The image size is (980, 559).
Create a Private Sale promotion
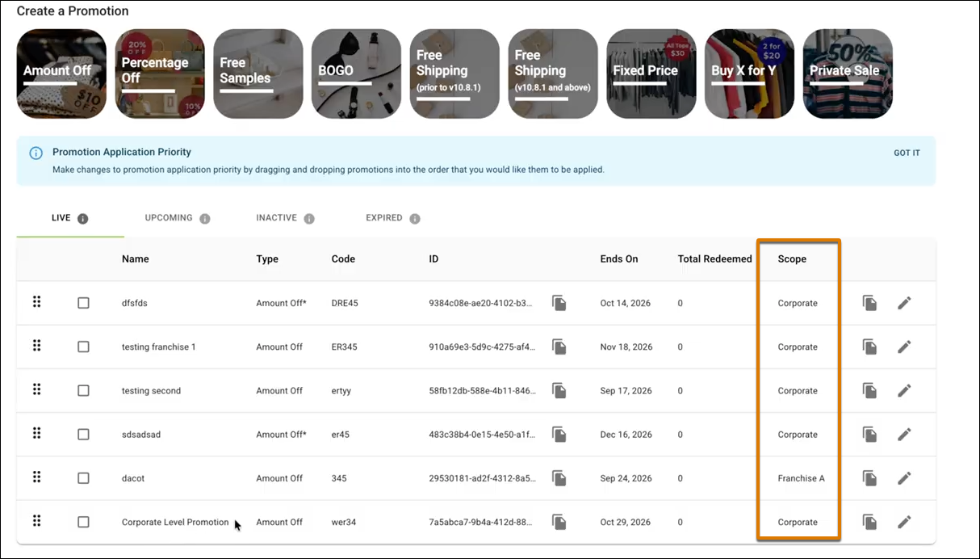[x=848, y=74]
